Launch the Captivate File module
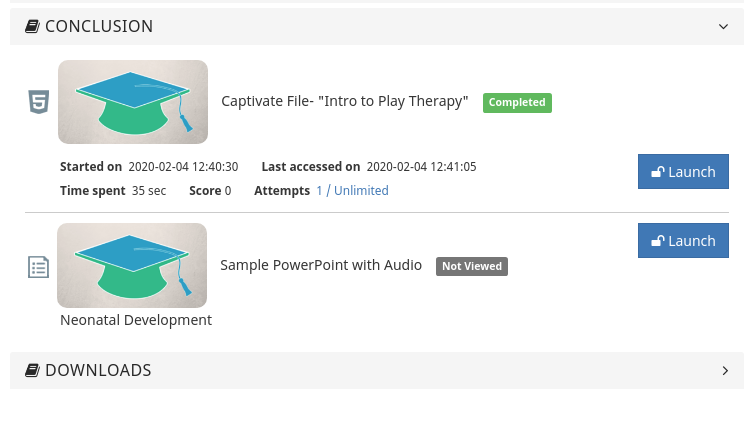The image size is (750, 423). 684,172
